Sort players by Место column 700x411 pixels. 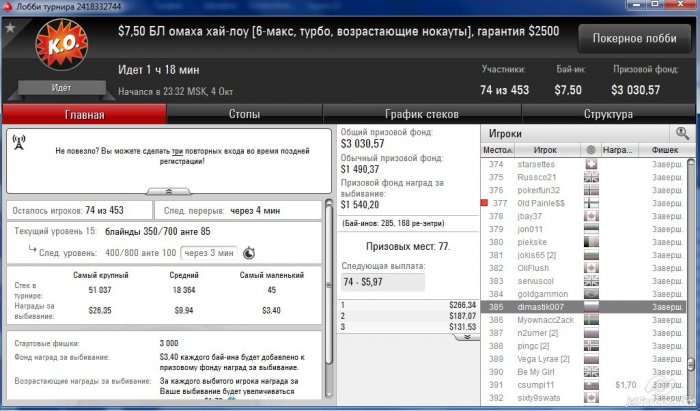tap(498, 150)
